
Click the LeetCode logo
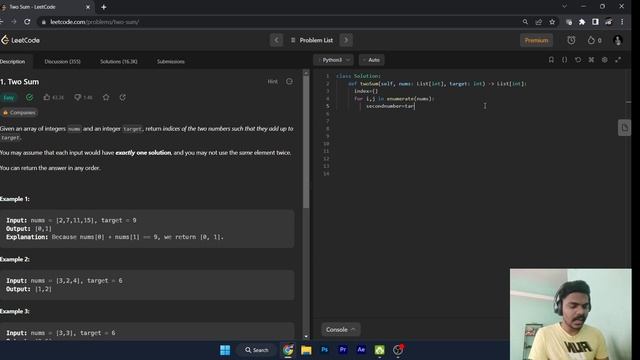(20, 40)
